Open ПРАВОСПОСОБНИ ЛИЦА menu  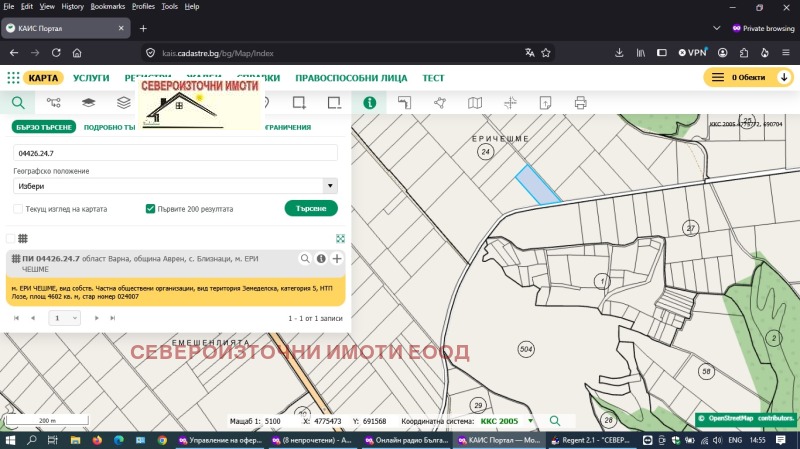(351, 78)
